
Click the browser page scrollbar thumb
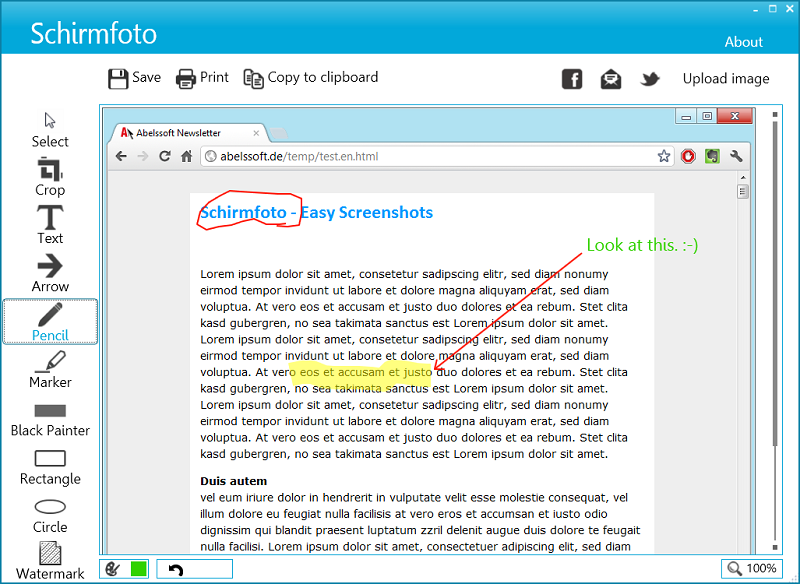click(743, 192)
